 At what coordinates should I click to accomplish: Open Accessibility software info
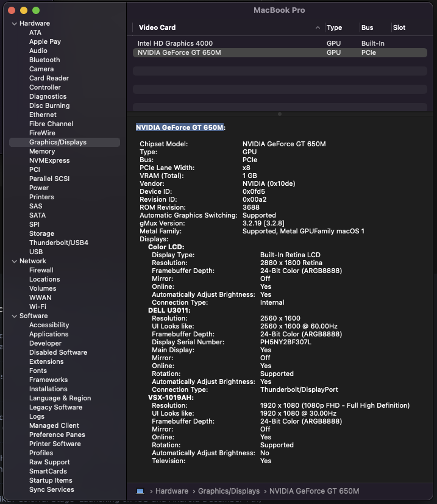pyautogui.click(x=49, y=325)
